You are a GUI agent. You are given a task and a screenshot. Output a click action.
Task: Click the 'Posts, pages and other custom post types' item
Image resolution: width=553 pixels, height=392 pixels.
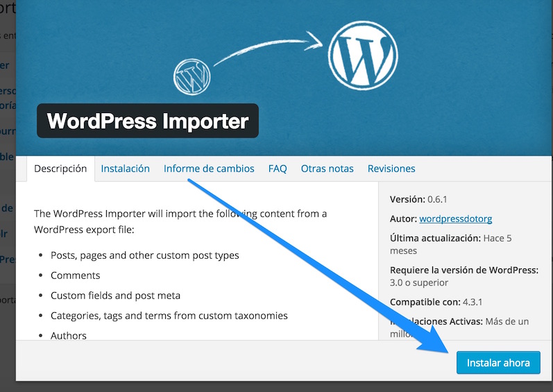[x=144, y=255]
